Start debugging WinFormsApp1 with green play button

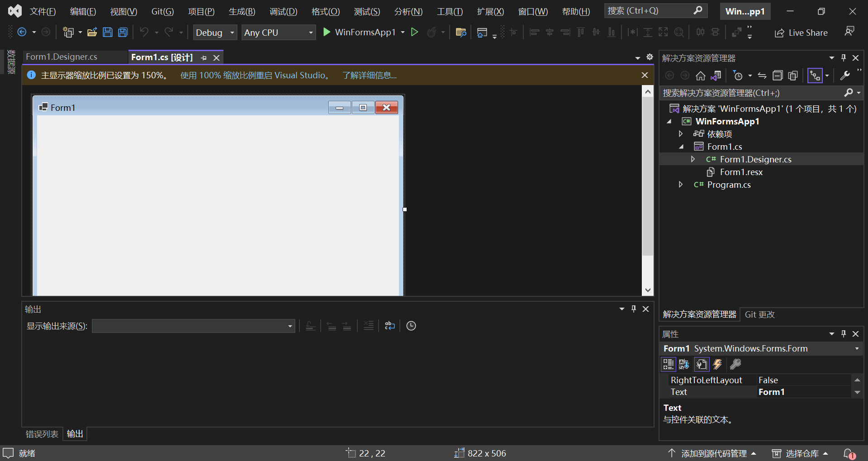click(x=327, y=32)
